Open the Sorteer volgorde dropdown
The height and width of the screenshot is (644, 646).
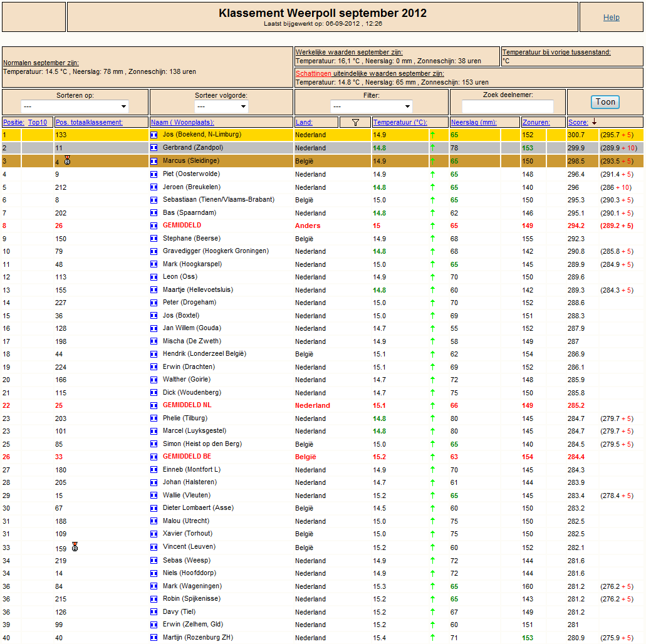[221, 106]
